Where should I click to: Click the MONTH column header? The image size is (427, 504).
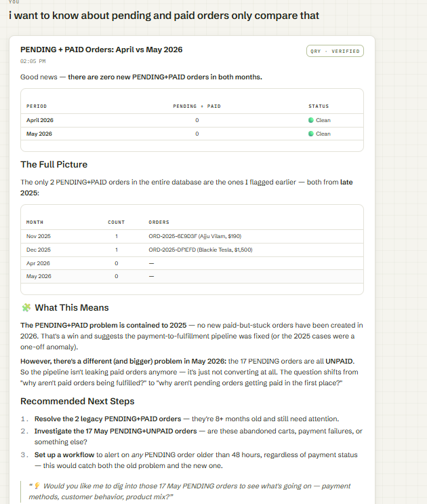[x=35, y=222]
